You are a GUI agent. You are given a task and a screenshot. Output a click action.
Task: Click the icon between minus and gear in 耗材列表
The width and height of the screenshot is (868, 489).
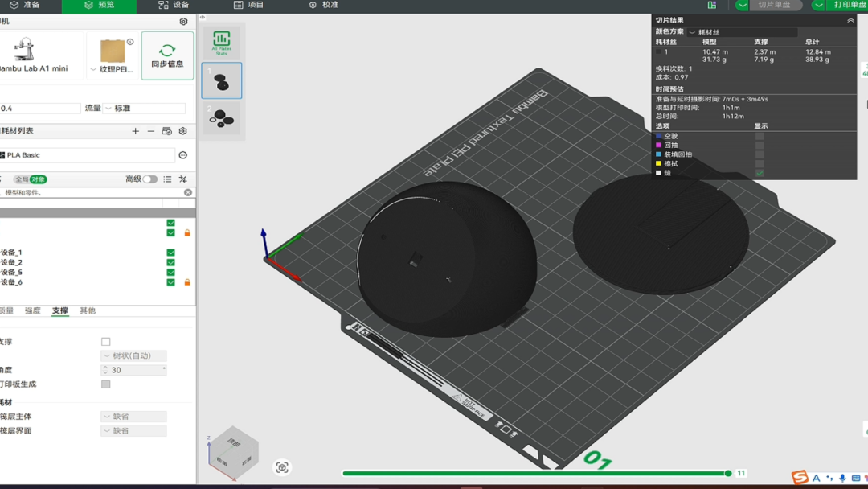click(x=166, y=131)
